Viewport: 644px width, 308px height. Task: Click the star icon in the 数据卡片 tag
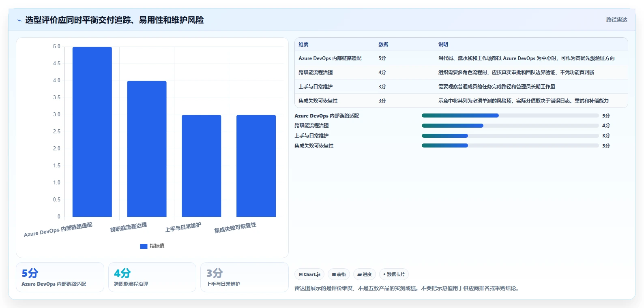(384, 274)
